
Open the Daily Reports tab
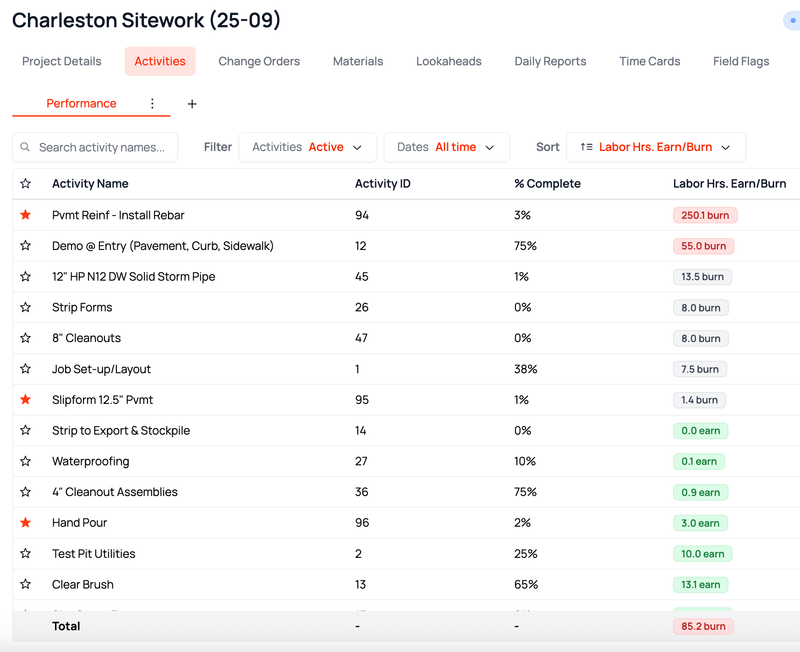click(x=550, y=61)
